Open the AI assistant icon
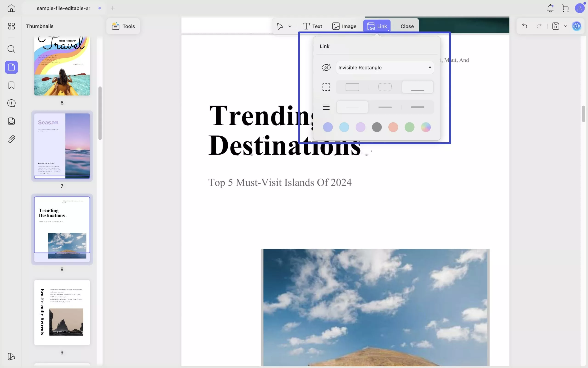This screenshot has height=368, width=588. [x=577, y=26]
